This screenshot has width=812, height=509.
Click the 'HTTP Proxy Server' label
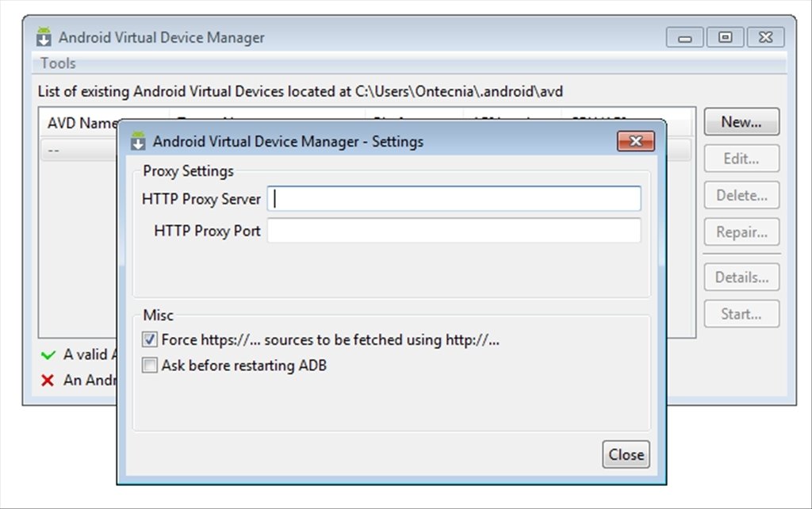pyautogui.click(x=201, y=199)
